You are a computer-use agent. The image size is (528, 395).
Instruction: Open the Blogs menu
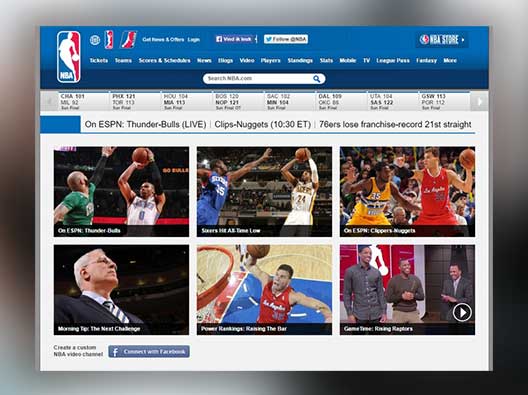pos(226,61)
